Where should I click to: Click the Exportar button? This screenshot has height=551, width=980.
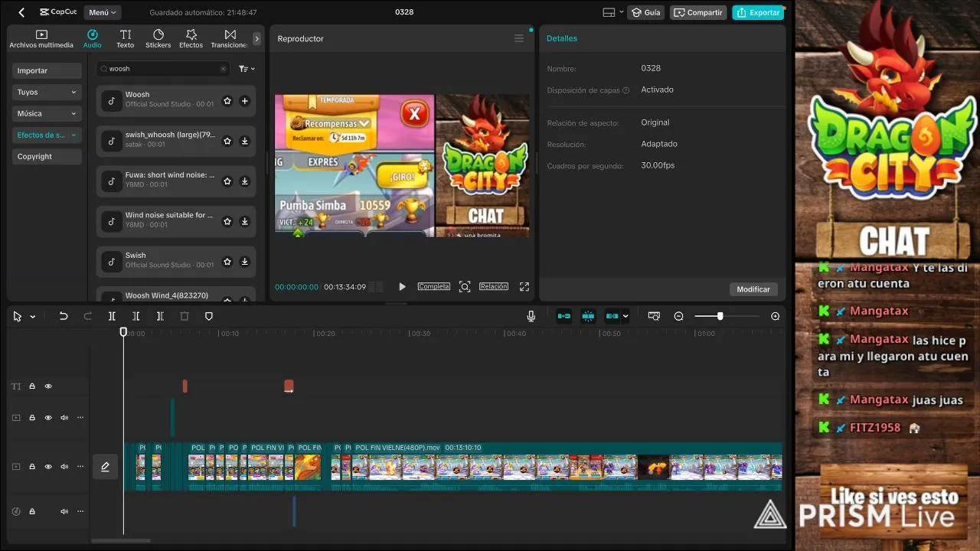(x=757, y=12)
